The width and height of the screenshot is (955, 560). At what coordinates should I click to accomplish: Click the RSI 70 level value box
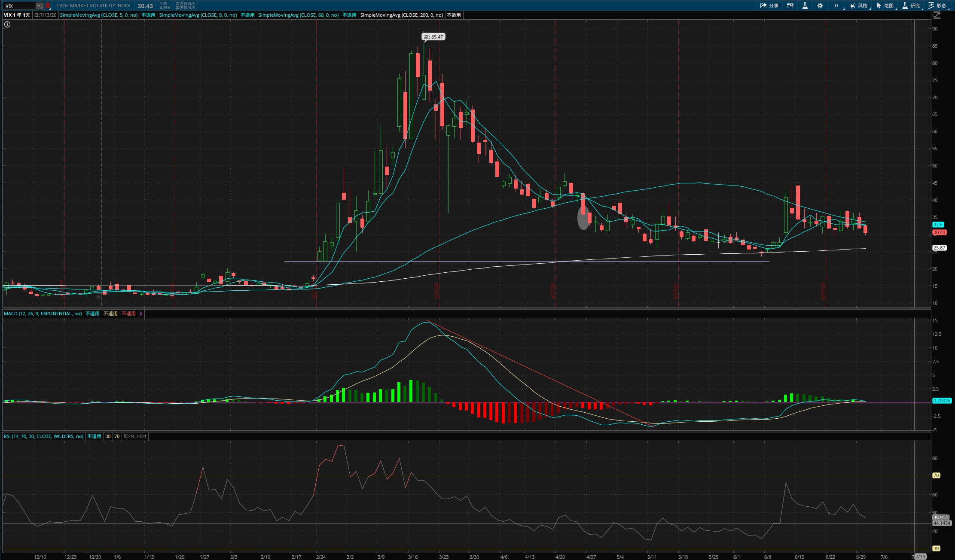[x=117, y=436]
